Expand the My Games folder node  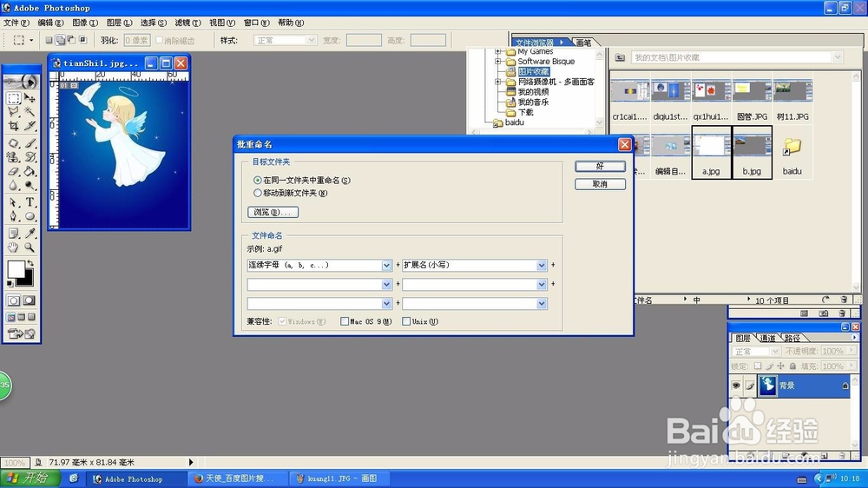coord(497,51)
